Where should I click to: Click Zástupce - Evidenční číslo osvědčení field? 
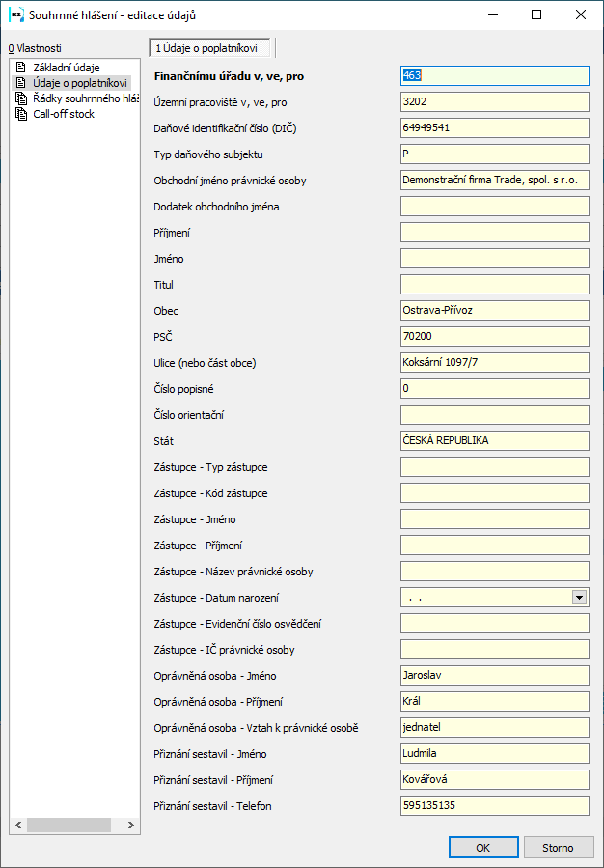494,624
